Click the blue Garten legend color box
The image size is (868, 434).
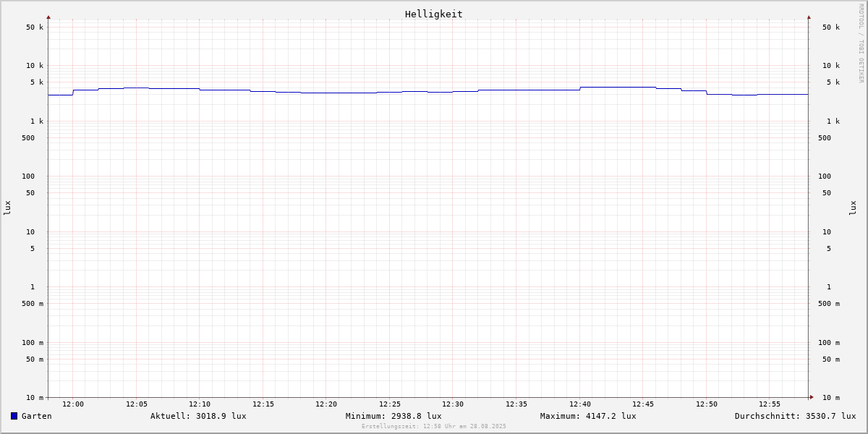click(14, 416)
